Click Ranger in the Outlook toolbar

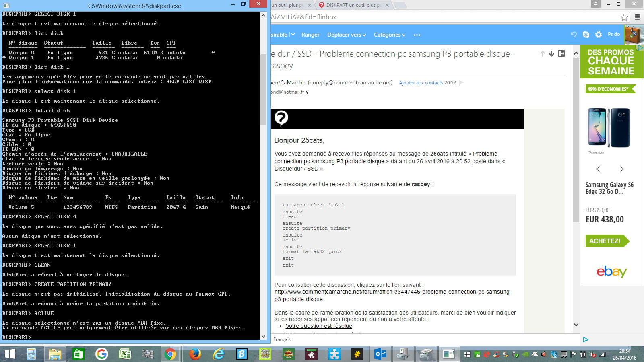point(310,35)
